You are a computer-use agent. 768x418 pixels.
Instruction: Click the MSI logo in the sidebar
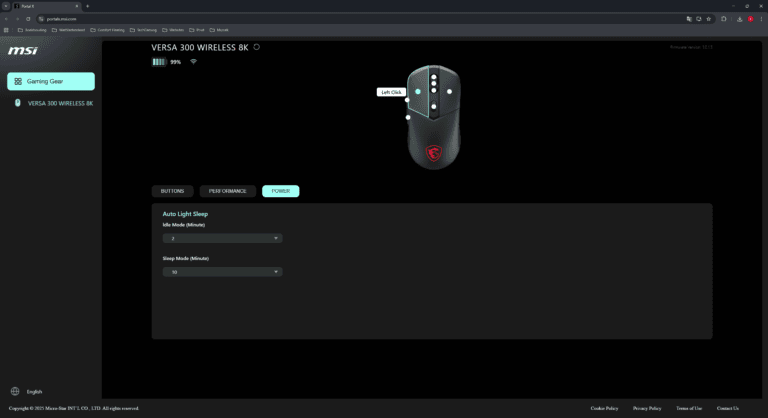[x=22, y=50]
